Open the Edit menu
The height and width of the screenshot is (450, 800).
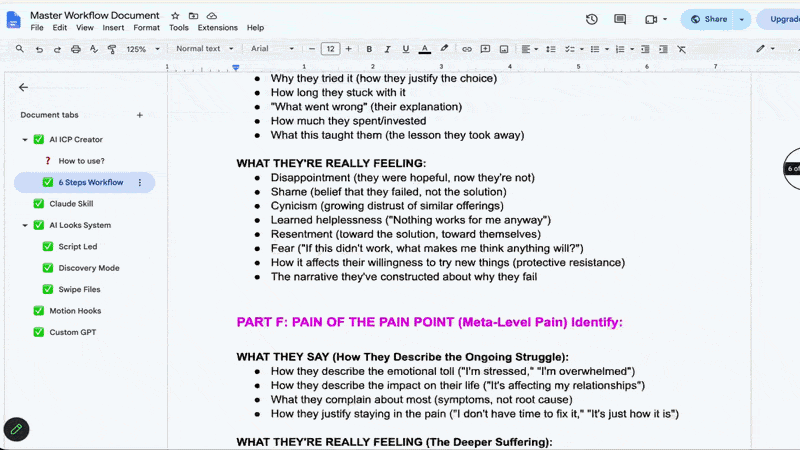[60, 28]
